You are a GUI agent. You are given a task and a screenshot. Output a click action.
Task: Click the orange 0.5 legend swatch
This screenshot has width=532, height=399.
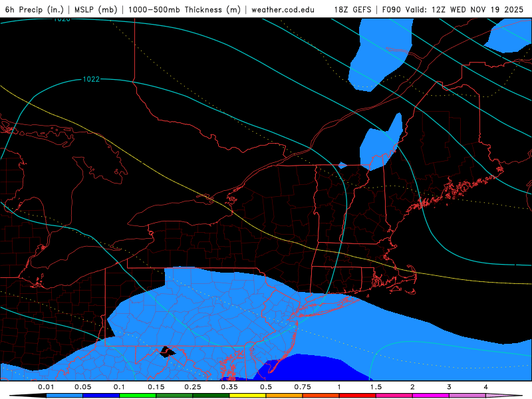285,396
